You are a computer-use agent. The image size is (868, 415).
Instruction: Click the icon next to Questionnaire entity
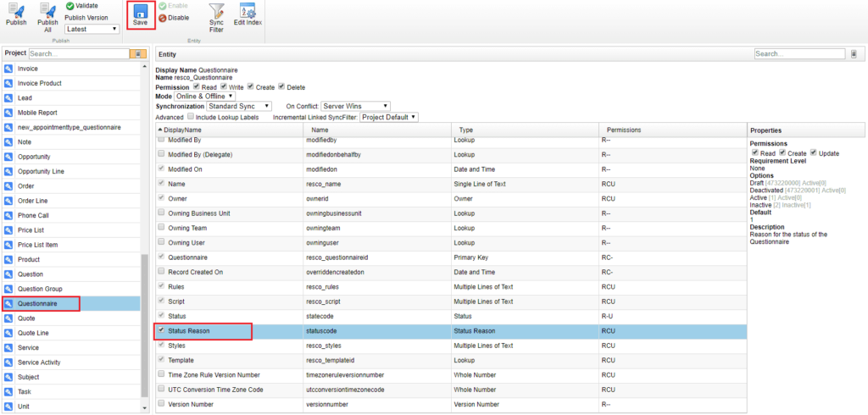(8, 303)
